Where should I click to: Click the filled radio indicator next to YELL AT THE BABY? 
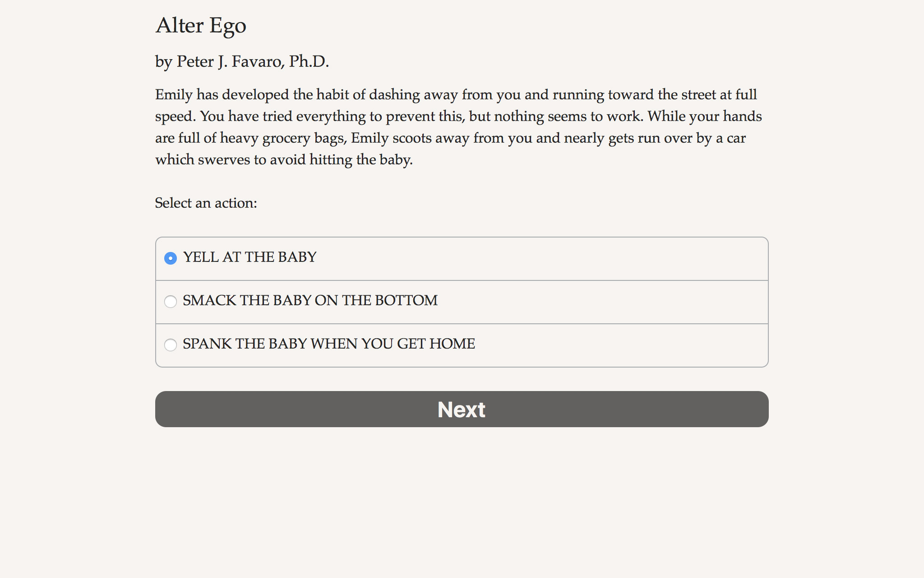point(171,258)
